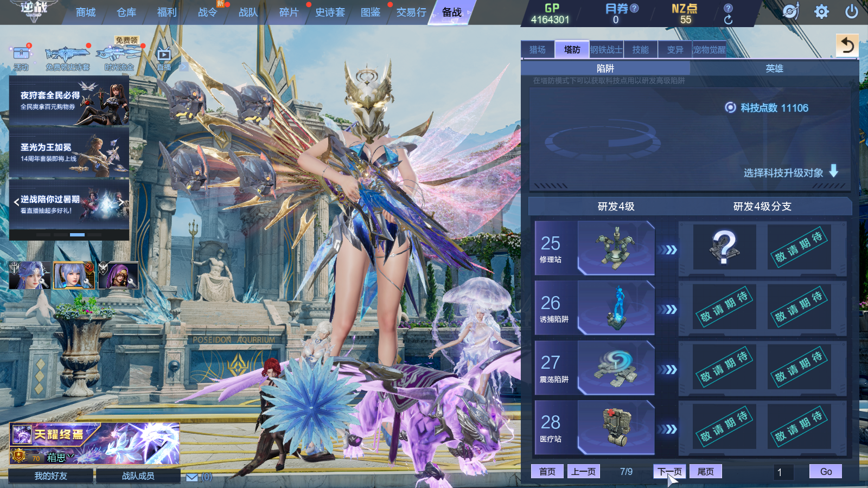Select the 英雄 sub-tab
Image resolution: width=868 pixels, height=488 pixels.
point(774,68)
